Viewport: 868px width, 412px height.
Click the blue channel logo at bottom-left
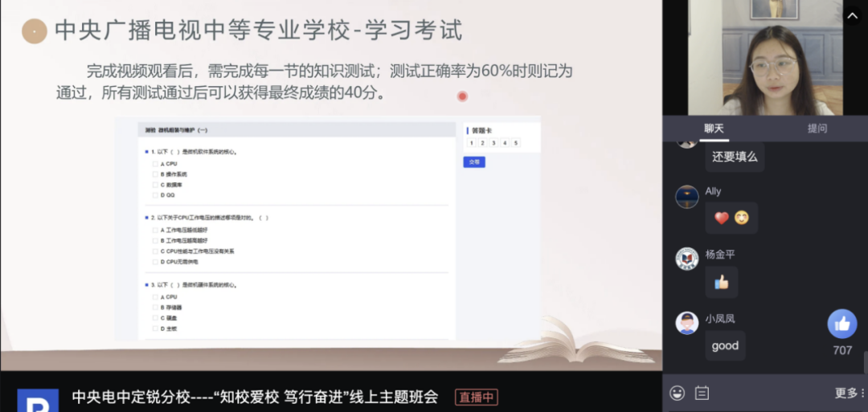[38, 401]
